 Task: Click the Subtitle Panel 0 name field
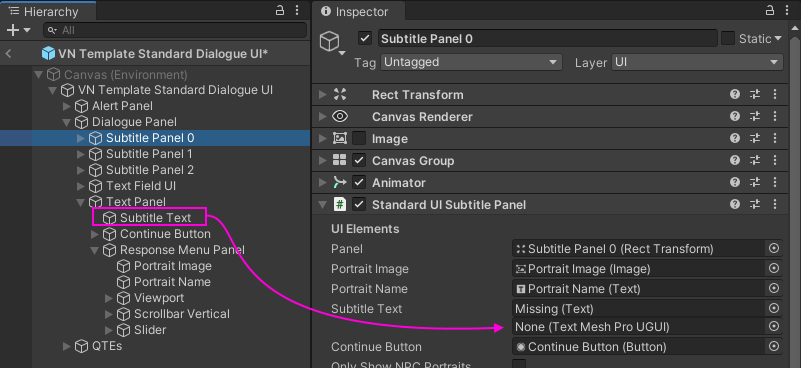click(547, 38)
